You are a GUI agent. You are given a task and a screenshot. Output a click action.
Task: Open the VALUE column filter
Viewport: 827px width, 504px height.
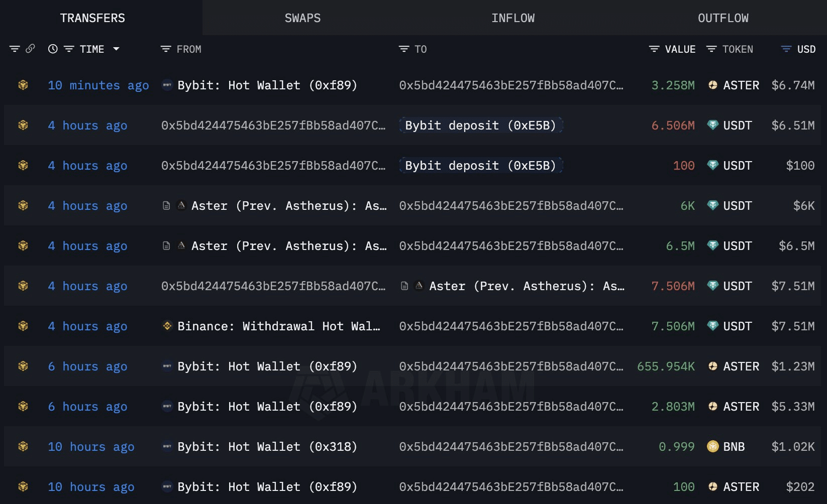pos(654,49)
